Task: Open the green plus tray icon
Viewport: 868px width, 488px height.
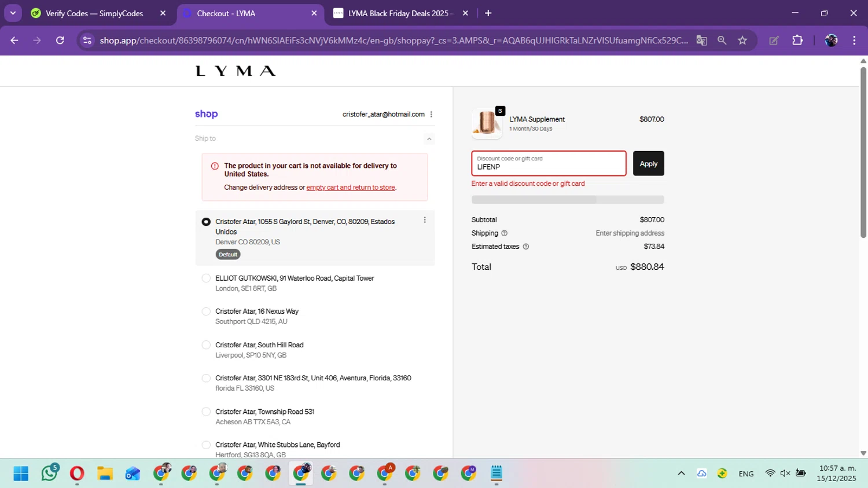Action: (722, 474)
